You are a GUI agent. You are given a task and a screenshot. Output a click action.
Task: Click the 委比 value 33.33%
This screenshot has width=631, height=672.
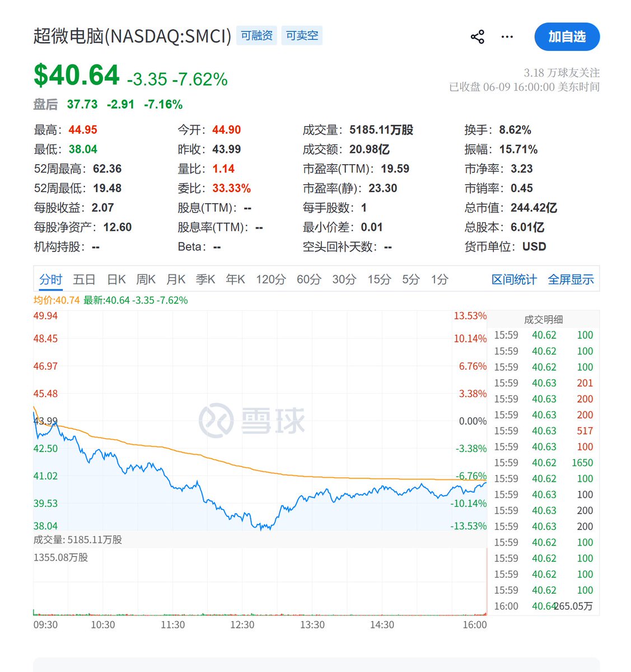[232, 188]
